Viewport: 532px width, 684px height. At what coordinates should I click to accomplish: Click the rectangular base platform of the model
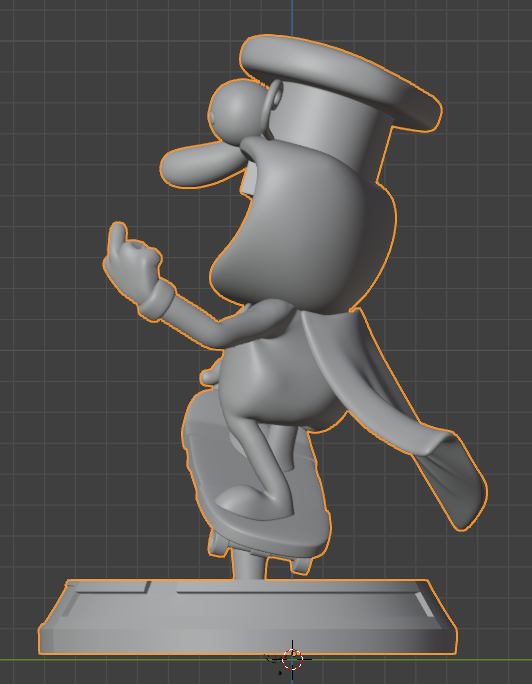(248, 617)
